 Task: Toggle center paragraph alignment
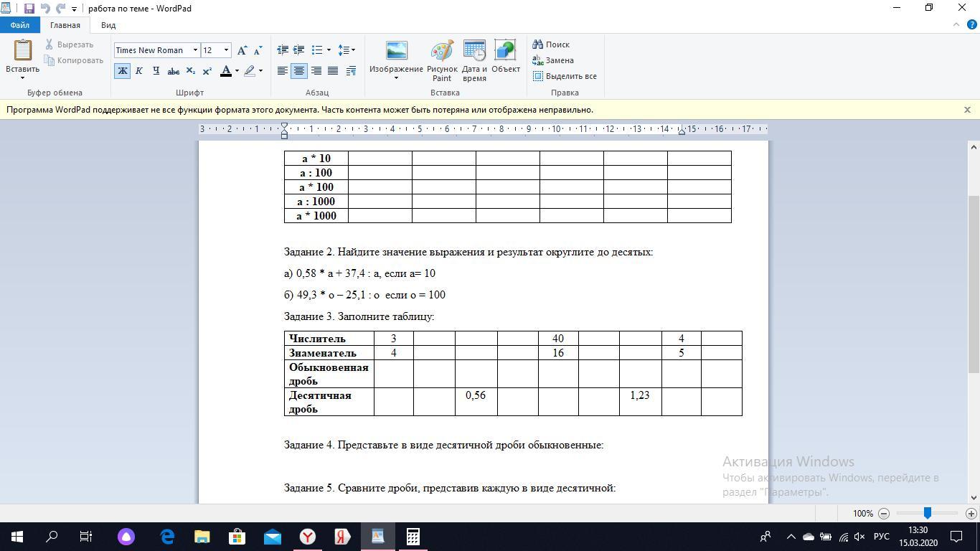[299, 71]
